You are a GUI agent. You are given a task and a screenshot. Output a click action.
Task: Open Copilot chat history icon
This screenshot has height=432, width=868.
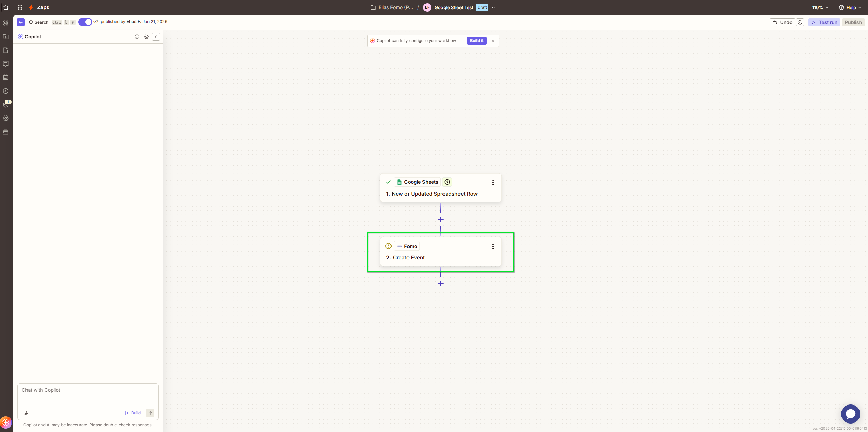(x=137, y=37)
